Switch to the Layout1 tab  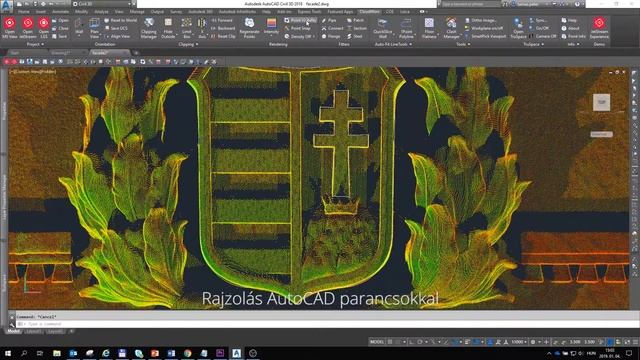coord(33,331)
